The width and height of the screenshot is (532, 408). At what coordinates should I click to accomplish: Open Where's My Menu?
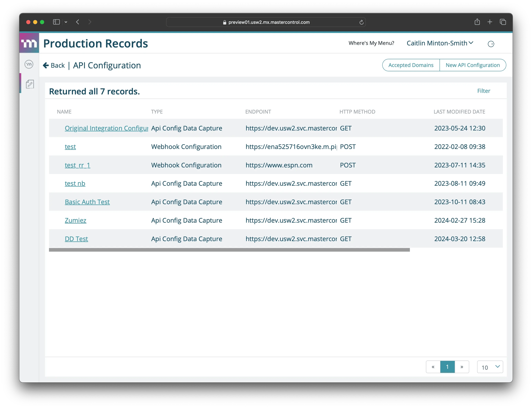[x=371, y=43]
